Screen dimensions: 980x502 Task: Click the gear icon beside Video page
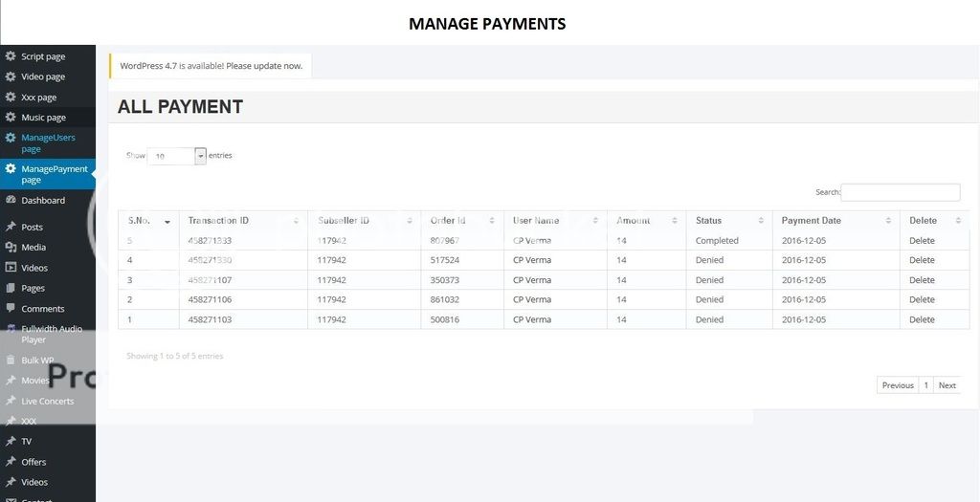10,76
